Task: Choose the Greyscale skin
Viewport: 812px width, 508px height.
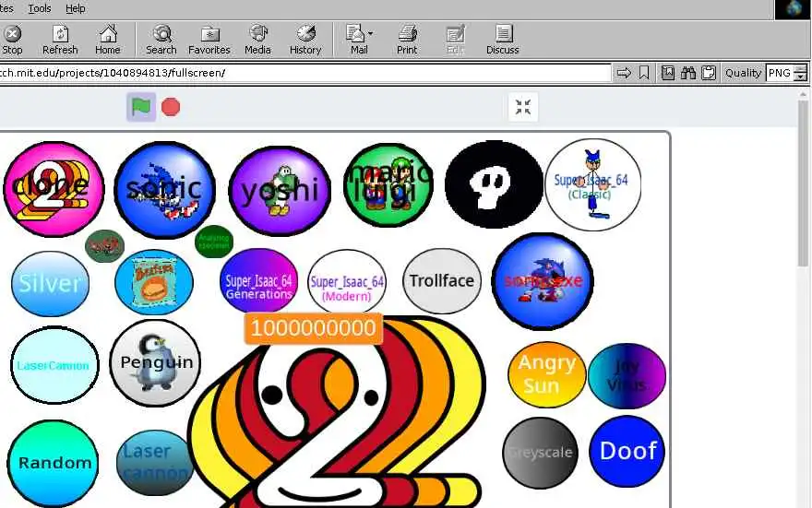Action: pyautogui.click(x=540, y=453)
